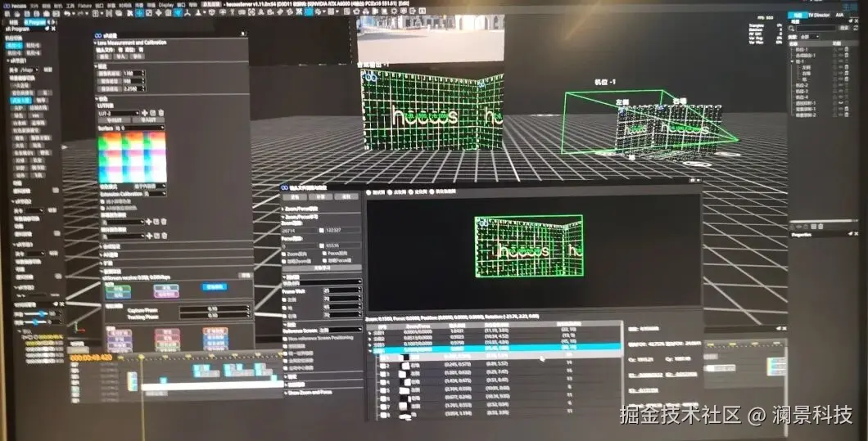Click the bright blue button in the xR settings window
Image resolution: width=868 pixels, height=441 pixels.
pos(215,287)
